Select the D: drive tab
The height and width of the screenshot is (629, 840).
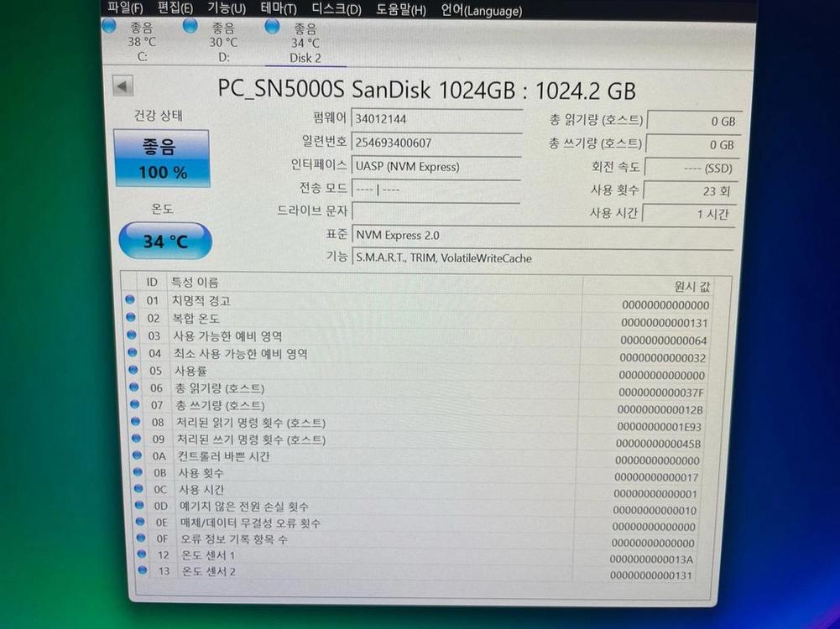click(223, 42)
